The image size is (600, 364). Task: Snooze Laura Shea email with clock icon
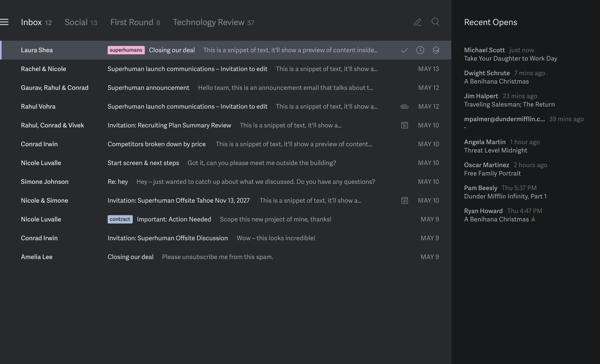[x=420, y=50]
